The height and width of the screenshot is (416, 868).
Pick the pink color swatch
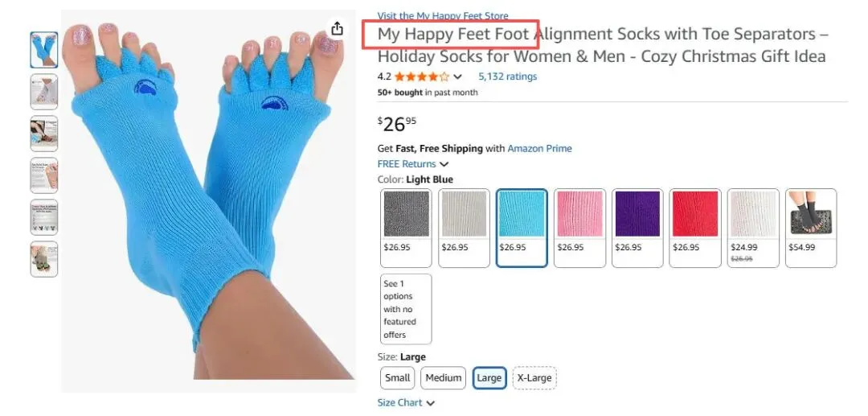[x=579, y=228]
